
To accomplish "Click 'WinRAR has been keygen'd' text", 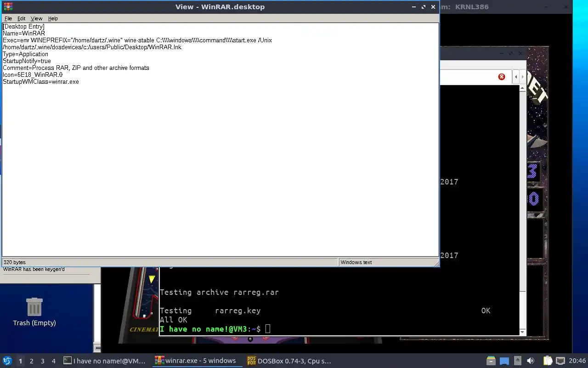I will [x=34, y=270].
